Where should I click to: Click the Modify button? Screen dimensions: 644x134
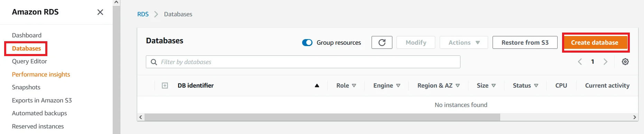tap(416, 43)
